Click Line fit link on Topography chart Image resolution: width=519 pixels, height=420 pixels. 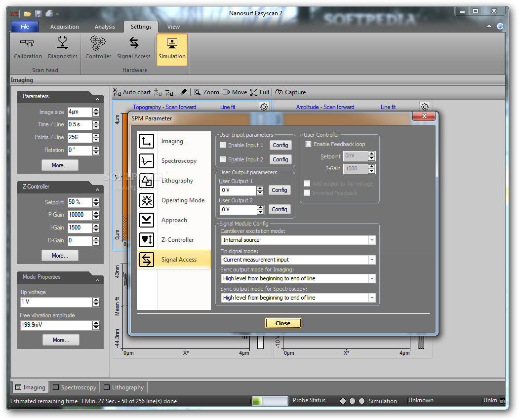[x=228, y=107]
